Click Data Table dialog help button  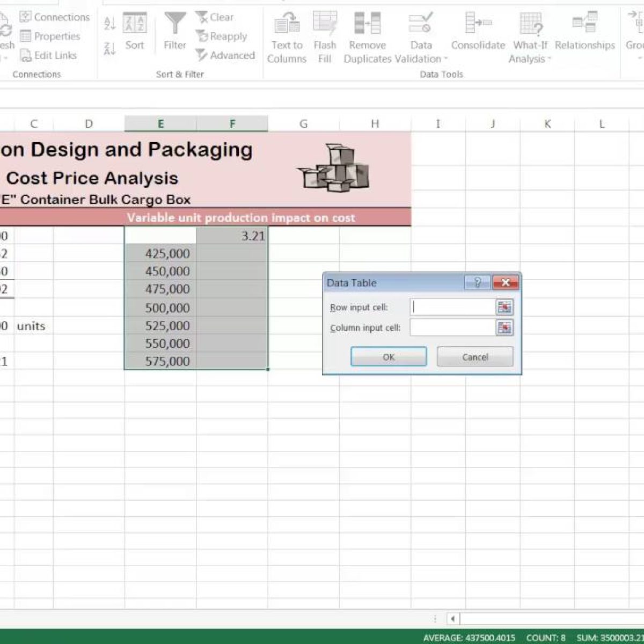tap(477, 282)
